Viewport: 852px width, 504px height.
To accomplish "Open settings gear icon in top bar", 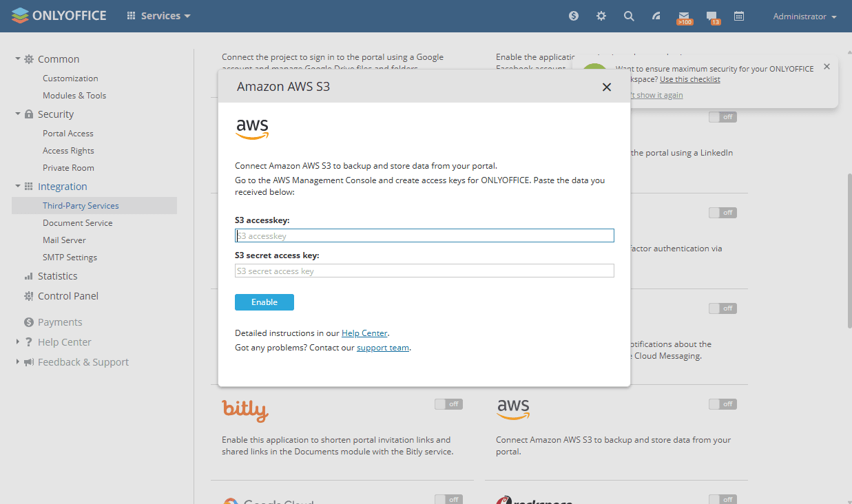I will (x=601, y=16).
